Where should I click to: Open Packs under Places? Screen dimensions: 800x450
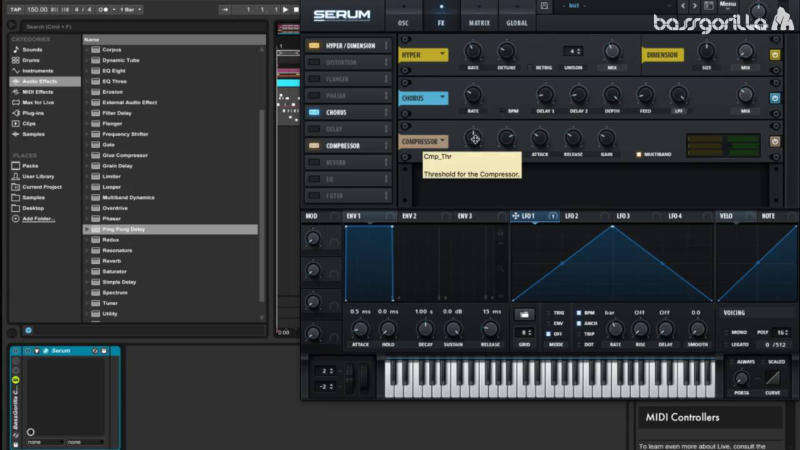pos(30,166)
